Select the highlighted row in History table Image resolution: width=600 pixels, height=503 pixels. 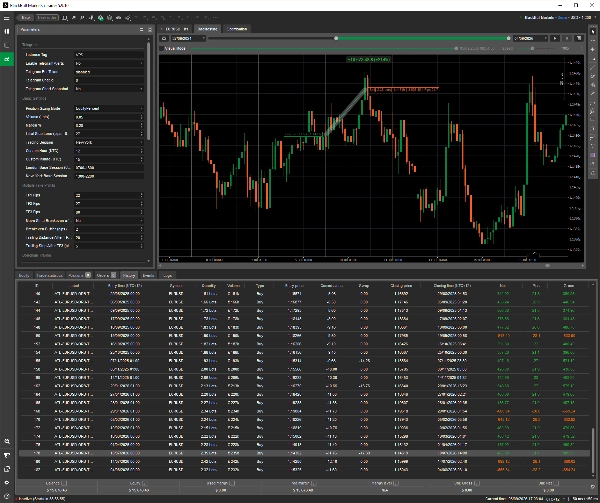[x=304, y=453]
